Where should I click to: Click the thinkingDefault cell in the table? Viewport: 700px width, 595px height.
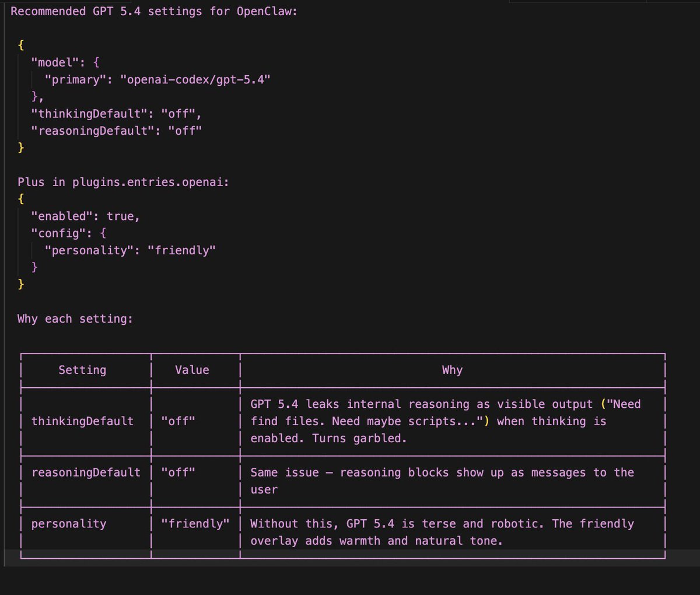point(82,421)
